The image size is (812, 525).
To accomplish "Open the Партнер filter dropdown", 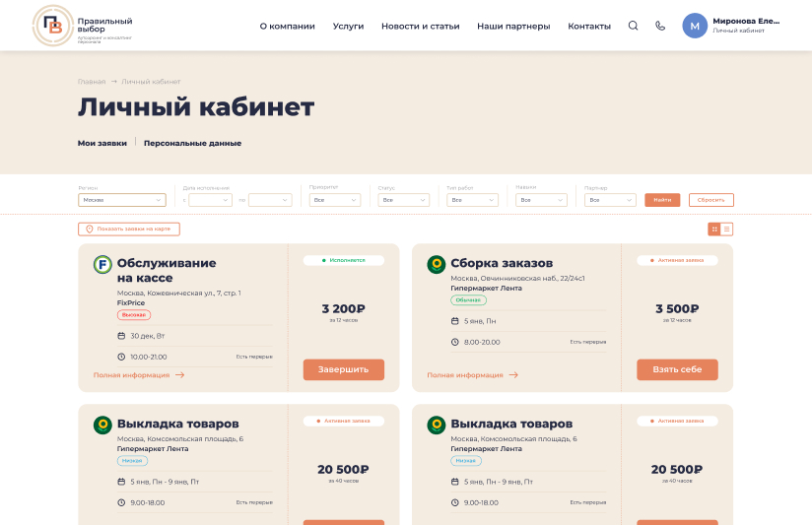I will pyautogui.click(x=610, y=200).
